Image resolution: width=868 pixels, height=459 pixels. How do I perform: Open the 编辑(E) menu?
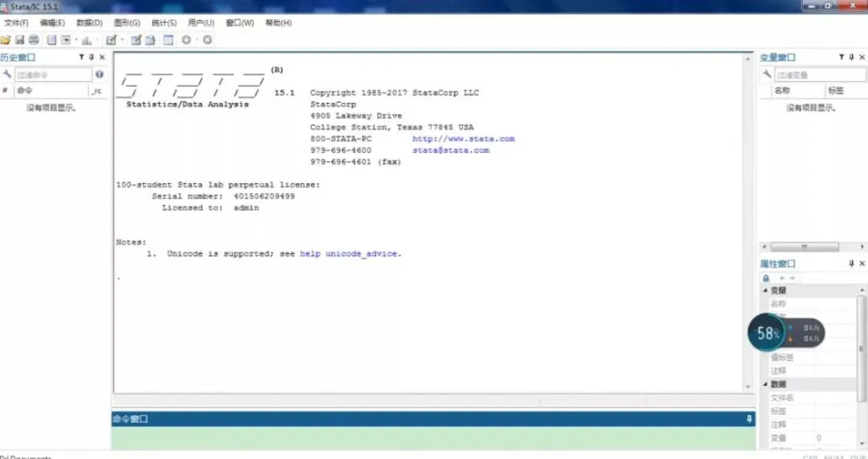tap(52, 23)
